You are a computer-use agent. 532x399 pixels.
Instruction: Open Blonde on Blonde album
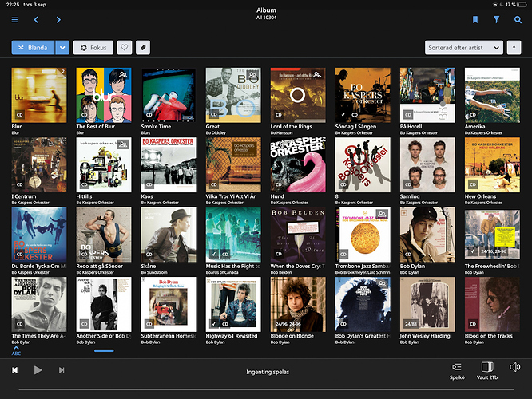(298, 304)
